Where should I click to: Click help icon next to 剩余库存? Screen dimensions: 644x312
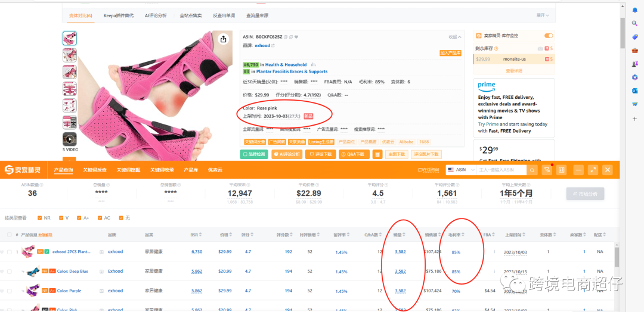click(496, 48)
